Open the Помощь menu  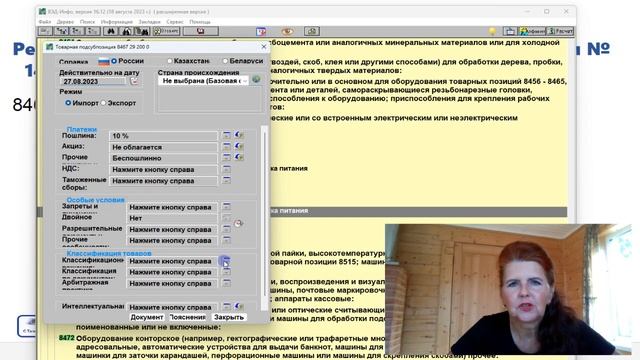click(200, 22)
